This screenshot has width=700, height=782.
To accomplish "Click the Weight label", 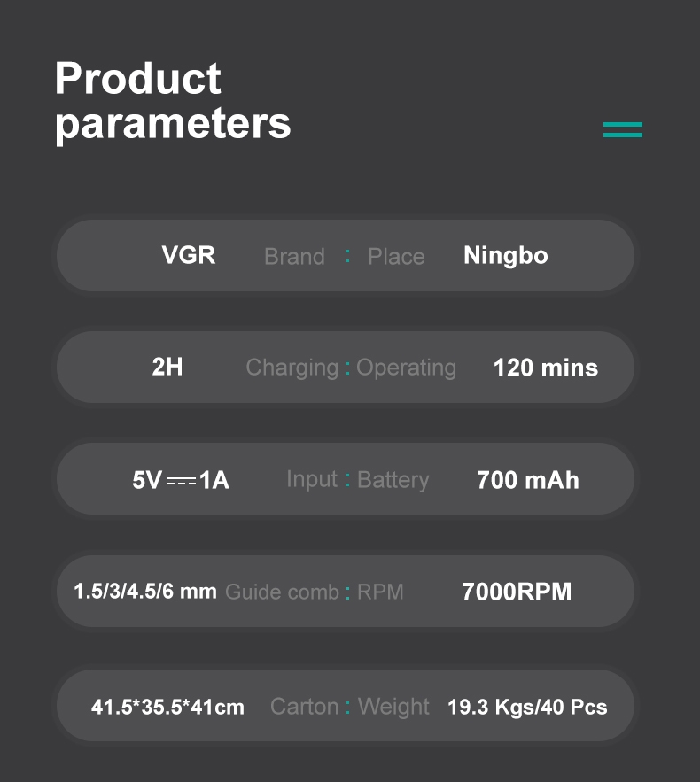I will point(393,707).
